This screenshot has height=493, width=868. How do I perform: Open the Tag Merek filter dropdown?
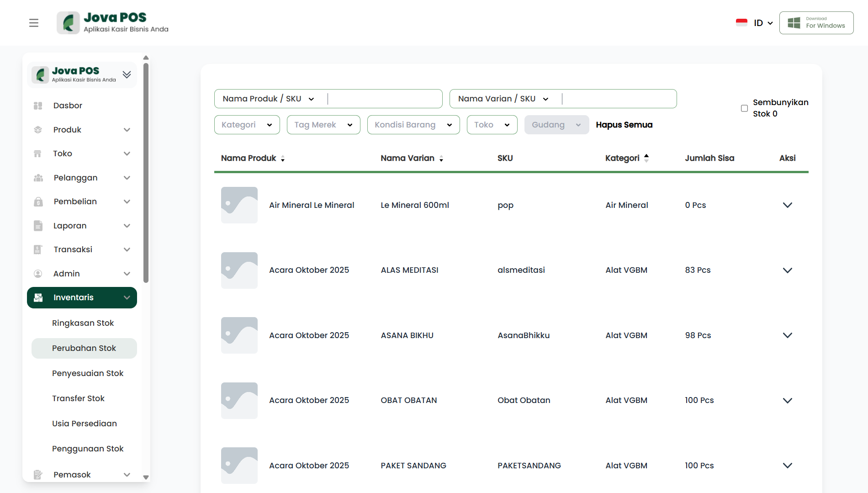coord(323,125)
